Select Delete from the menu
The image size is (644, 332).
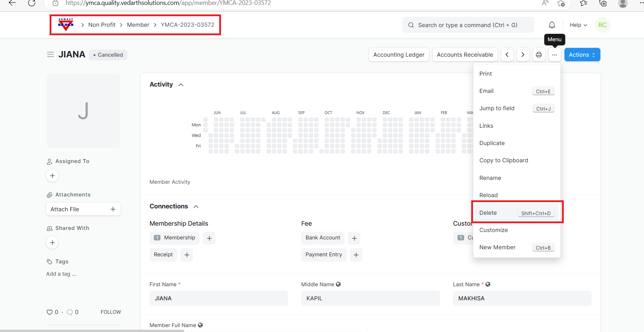click(488, 213)
